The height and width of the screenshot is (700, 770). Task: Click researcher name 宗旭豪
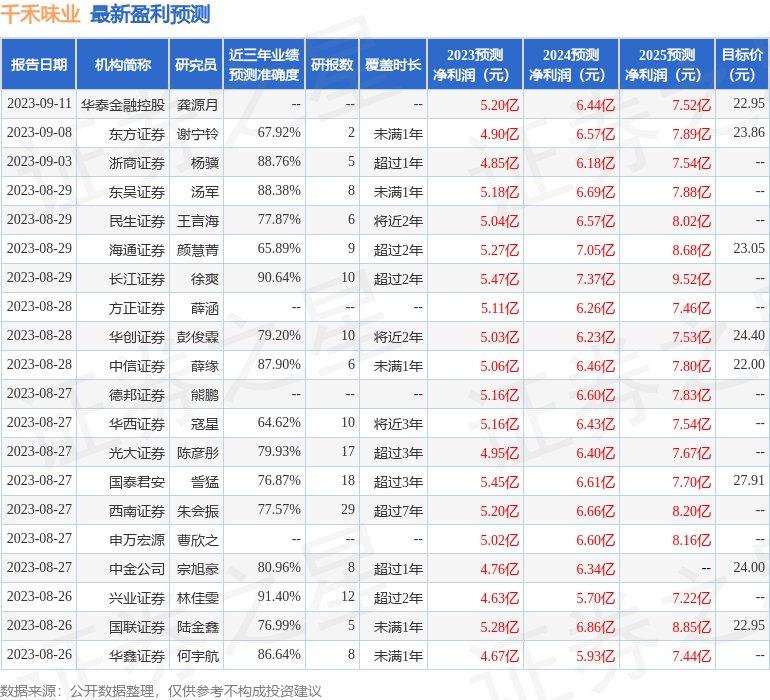pyautogui.click(x=197, y=568)
